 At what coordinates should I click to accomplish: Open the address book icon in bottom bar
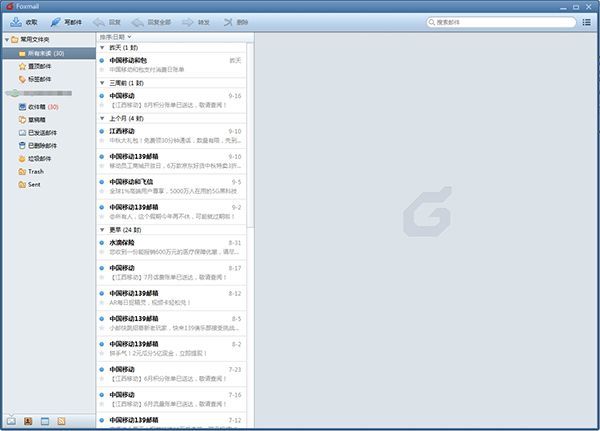click(x=28, y=420)
